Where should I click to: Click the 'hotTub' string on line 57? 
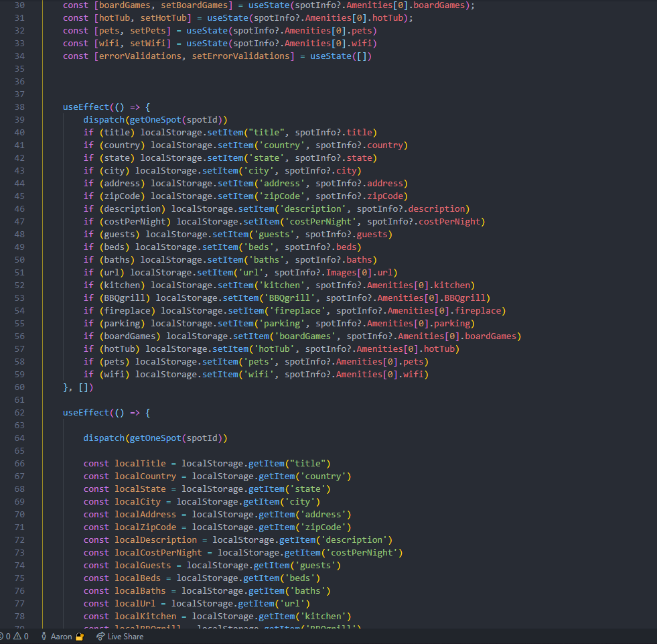[275, 349]
